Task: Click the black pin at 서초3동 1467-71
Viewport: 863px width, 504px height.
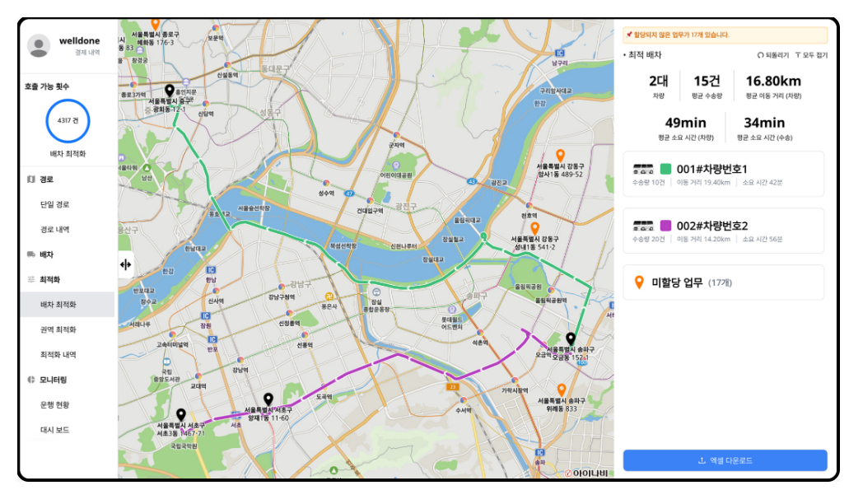Action: point(181,415)
